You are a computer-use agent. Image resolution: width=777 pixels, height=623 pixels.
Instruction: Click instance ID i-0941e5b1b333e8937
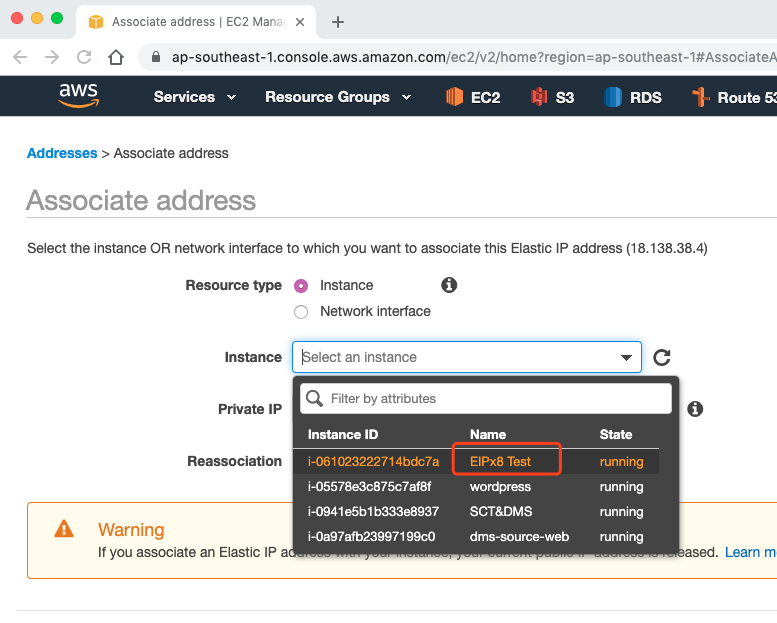[x=373, y=511]
